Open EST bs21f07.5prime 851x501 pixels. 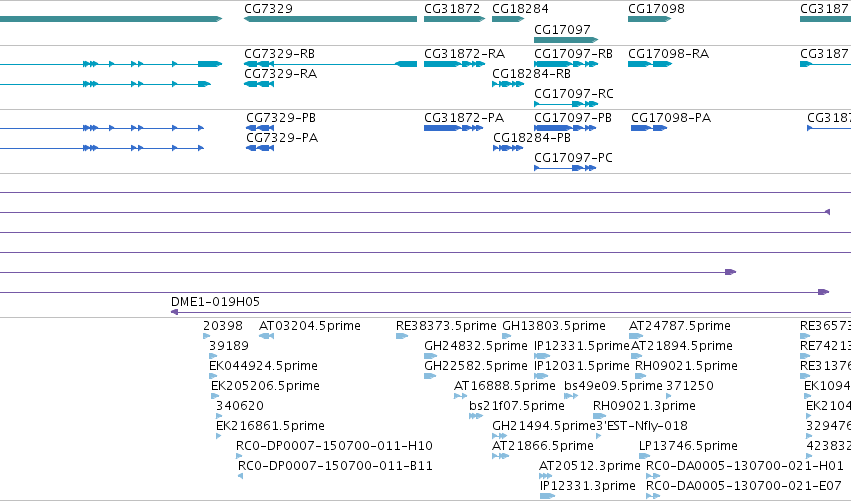pyautogui.click(x=517, y=406)
